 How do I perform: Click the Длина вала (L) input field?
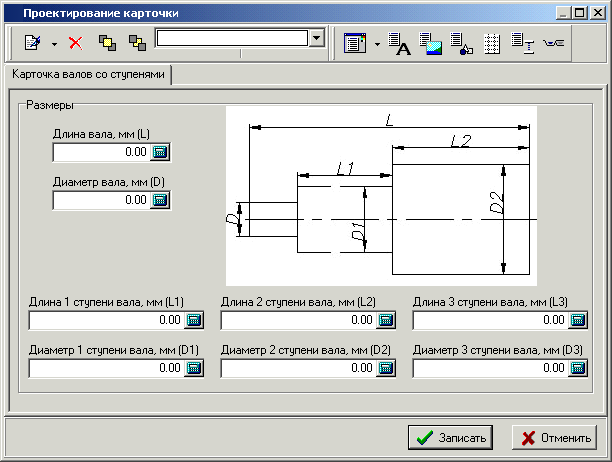pos(101,152)
